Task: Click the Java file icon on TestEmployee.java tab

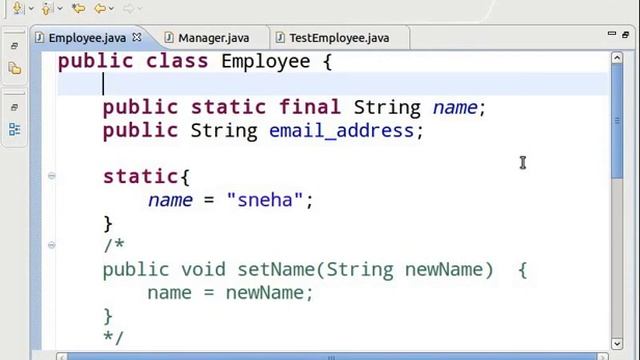Action: (280, 38)
